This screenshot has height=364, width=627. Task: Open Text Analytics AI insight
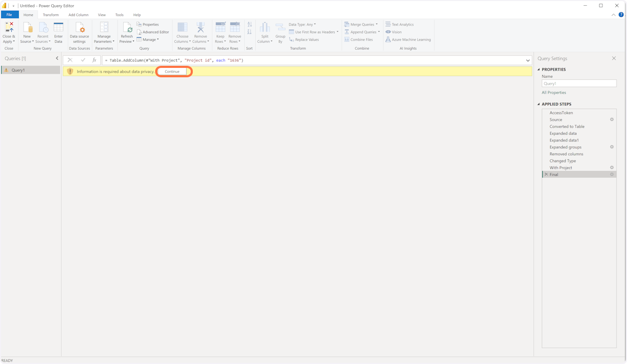(x=400, y=25)
